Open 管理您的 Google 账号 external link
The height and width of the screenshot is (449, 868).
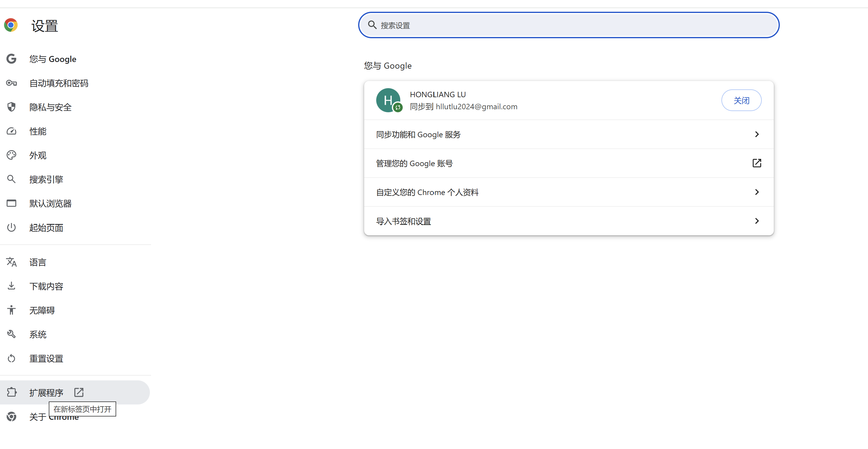coord(756,163)
